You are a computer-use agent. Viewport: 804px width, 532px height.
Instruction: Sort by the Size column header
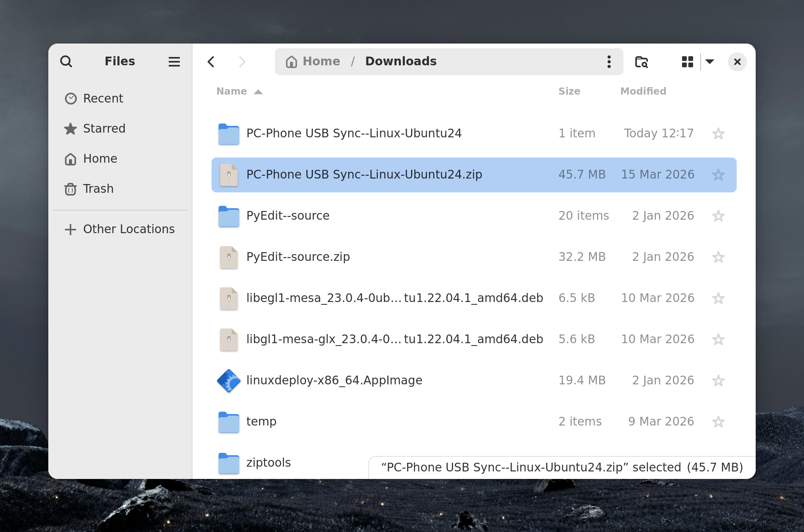tap(569, 91)
